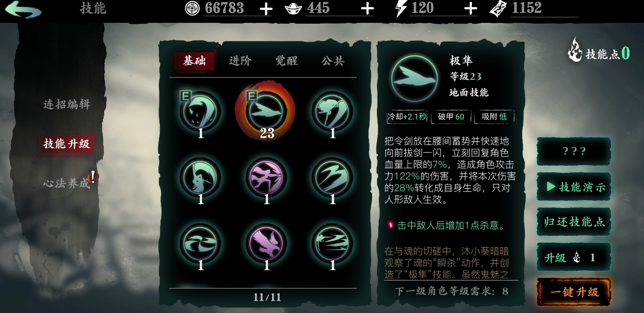
Task: Select the whirlwind skill in bottom-left slot
Action: tap(201, 244)
